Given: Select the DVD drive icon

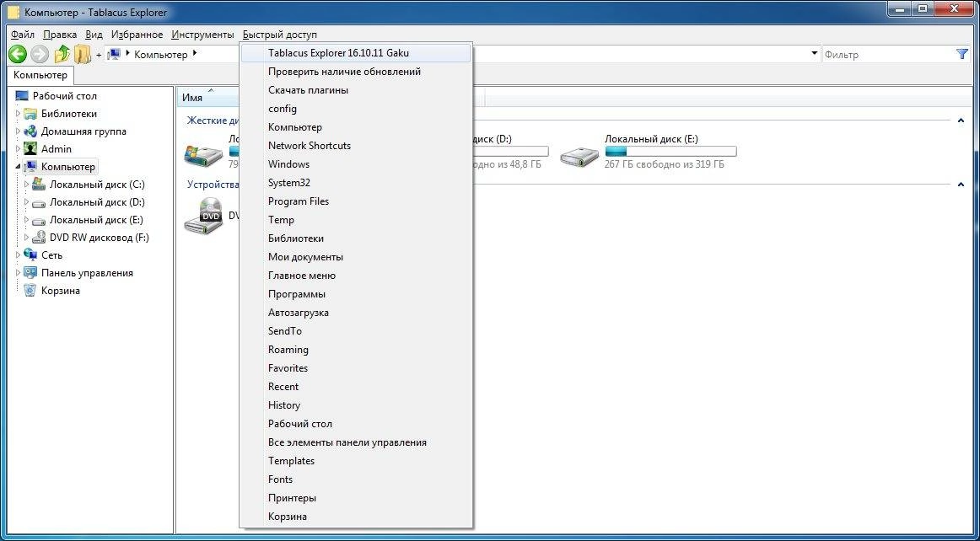Looking at the screenshot, I should [x=204, y=216].
